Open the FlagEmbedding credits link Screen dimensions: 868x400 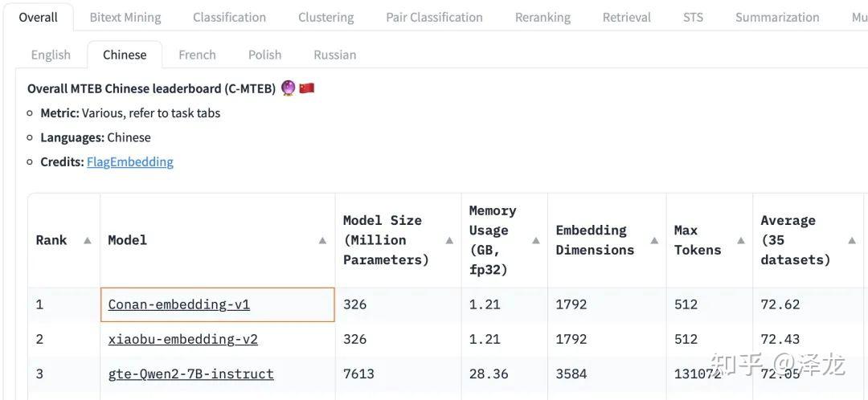point(130,161)
